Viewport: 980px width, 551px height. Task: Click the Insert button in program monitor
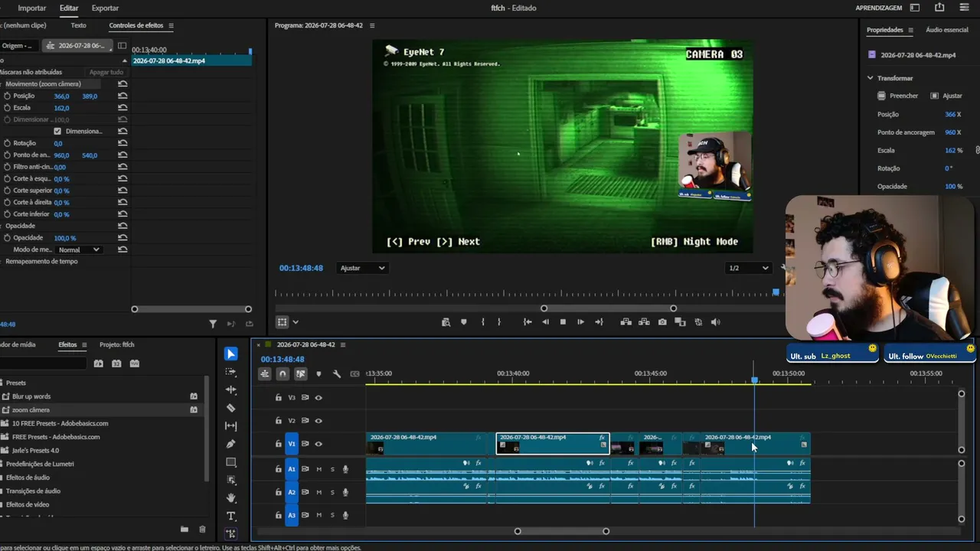point(626,322)
